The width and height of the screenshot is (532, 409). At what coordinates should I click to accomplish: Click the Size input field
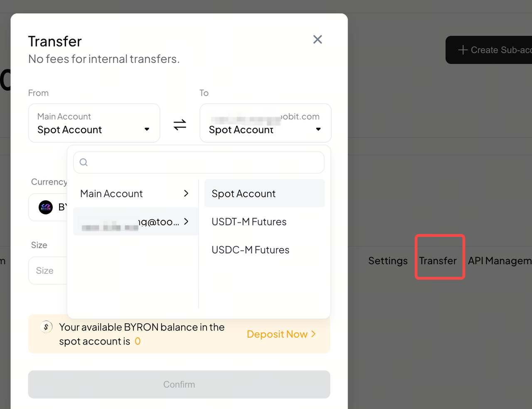pos(47,271)
